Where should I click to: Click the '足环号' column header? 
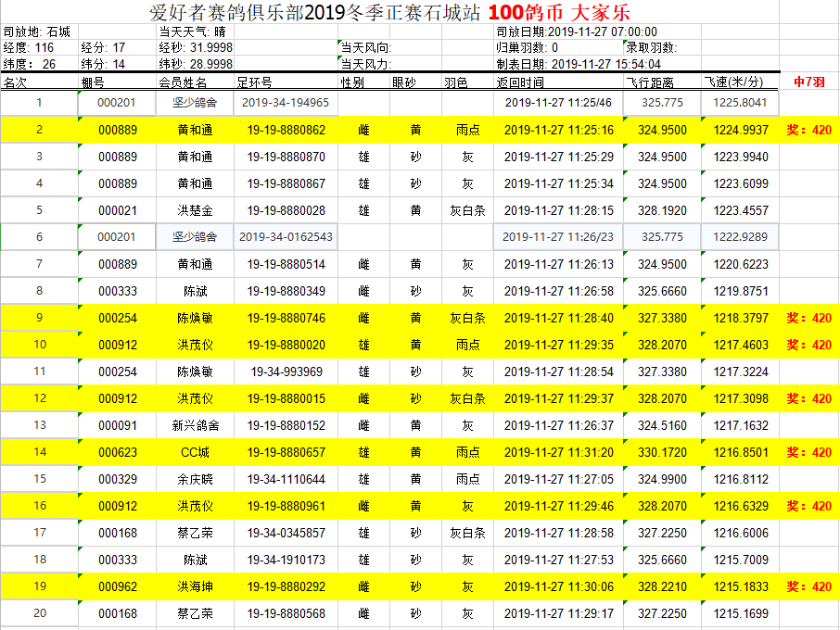tap(254, 82)
